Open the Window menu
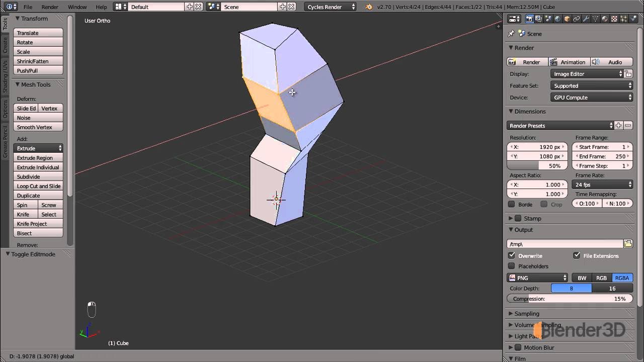This screenshot has width=644, height=362. tap(77, 7)
